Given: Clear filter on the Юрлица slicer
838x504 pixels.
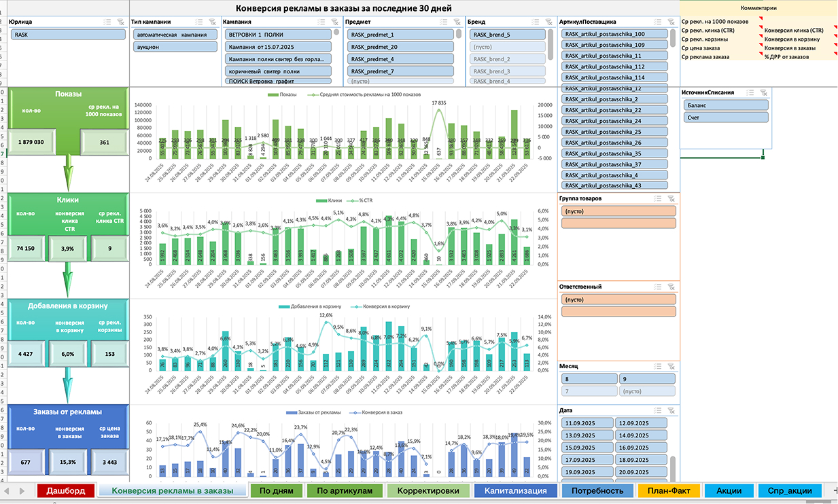Looking at the screenshot, I should coord(120,22).
